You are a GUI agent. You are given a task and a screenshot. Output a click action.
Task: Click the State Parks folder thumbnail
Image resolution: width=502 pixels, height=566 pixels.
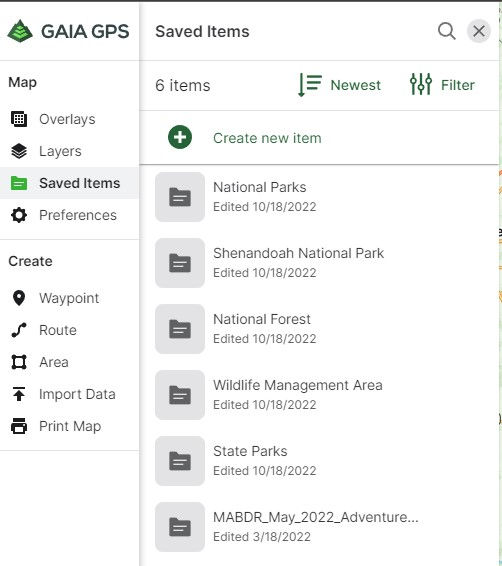point(180,461)
